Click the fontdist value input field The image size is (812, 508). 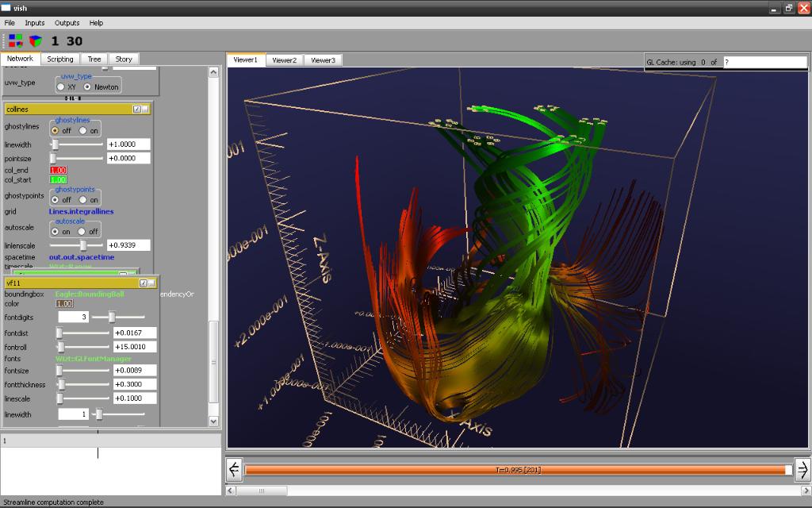135,333
